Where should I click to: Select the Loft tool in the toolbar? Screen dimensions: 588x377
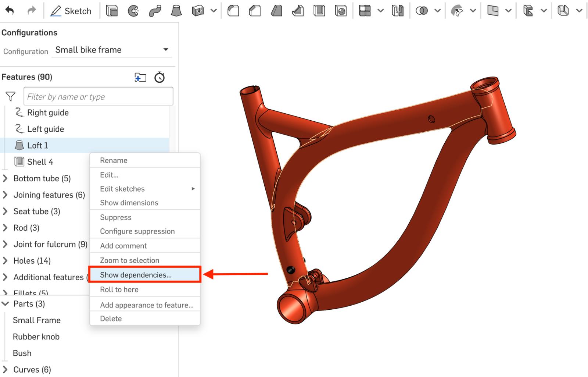[176, 11]
